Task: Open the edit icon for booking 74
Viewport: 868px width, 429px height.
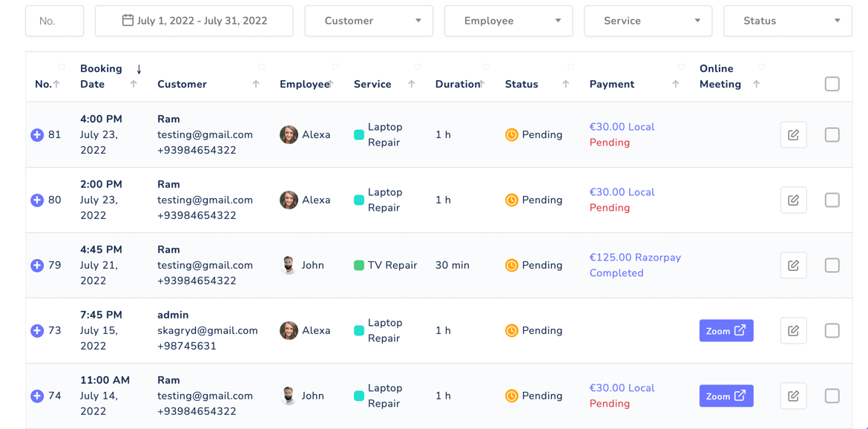Action: pos(793,396)
